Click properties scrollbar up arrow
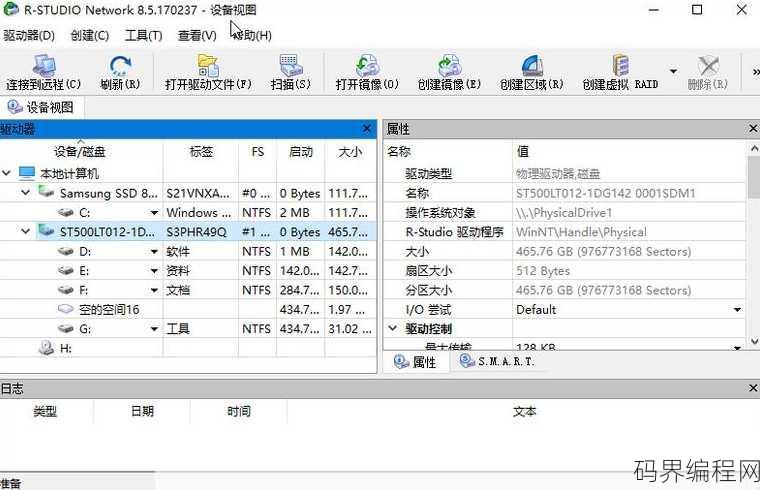760x490 pixels. pos(754,148)
